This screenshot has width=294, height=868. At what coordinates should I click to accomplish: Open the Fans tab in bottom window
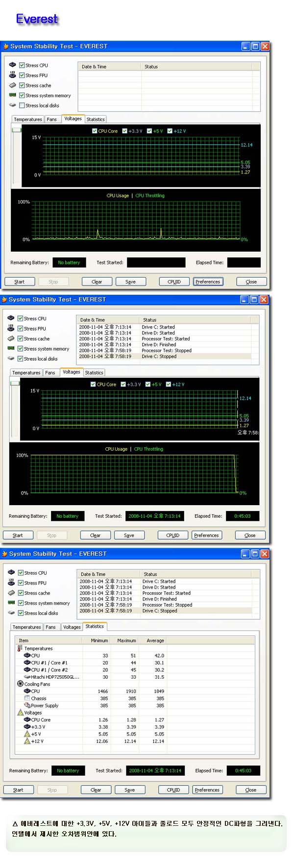[x=51, y=627]
